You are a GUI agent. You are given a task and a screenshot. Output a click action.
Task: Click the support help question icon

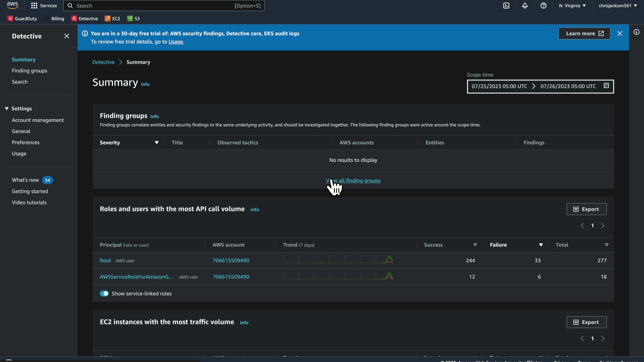(x=543, y=6)
